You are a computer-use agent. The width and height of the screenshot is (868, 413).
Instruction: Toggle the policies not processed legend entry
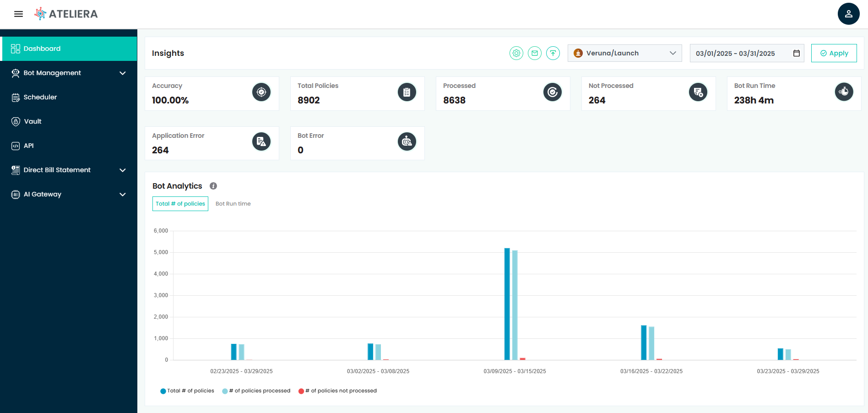(338, 391)
